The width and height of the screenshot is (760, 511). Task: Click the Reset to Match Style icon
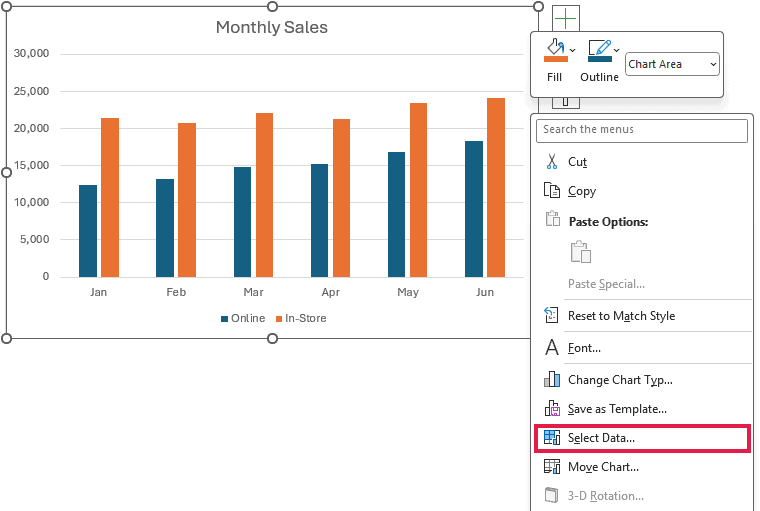[551, 315]
